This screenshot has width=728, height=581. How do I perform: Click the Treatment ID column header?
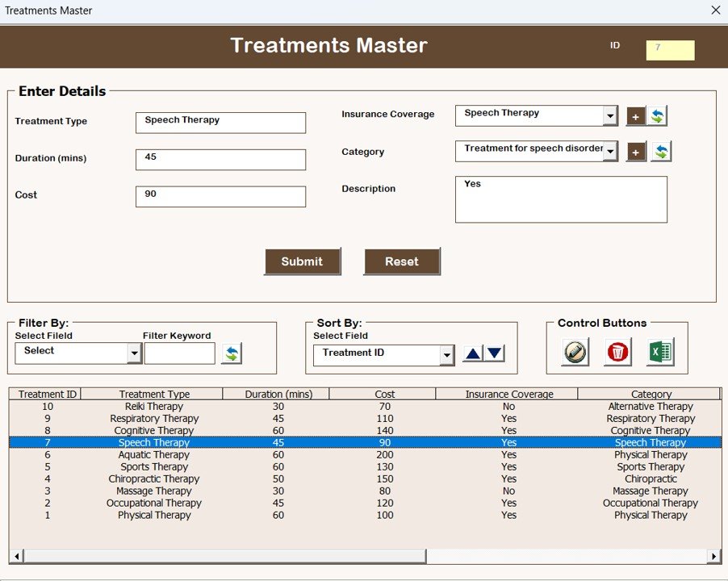(45, 394)
